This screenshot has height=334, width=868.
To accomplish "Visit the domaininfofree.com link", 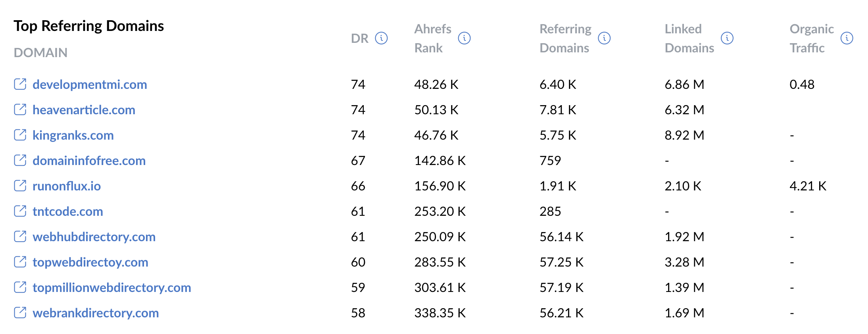I will pyautogui.click(x=89, y=161).
